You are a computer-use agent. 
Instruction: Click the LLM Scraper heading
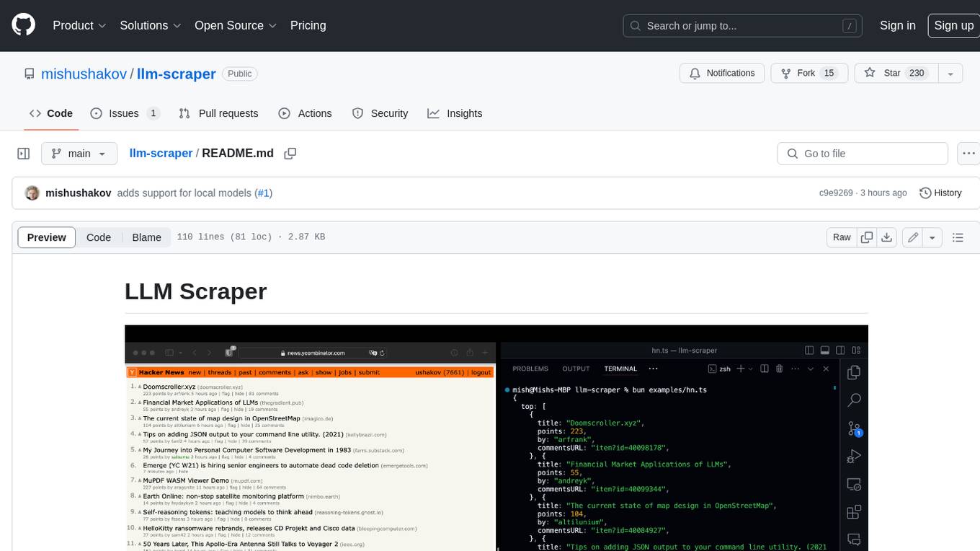(x=195, y=291)
